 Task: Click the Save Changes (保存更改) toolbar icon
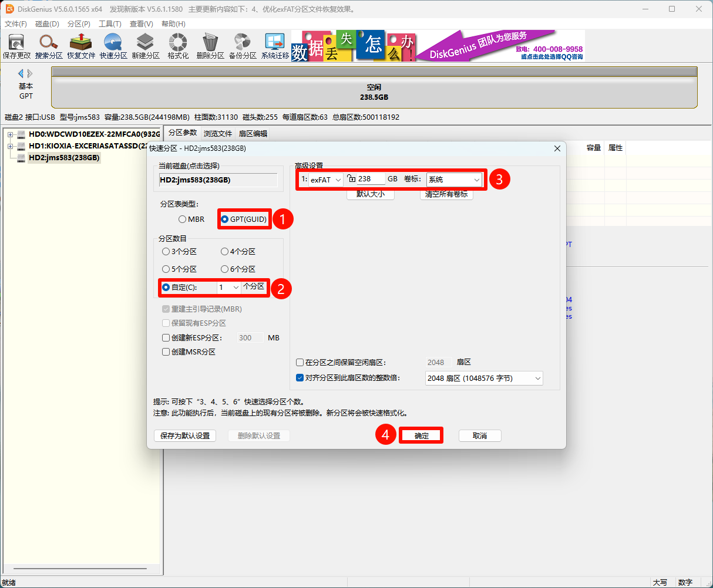pos(16,46)
